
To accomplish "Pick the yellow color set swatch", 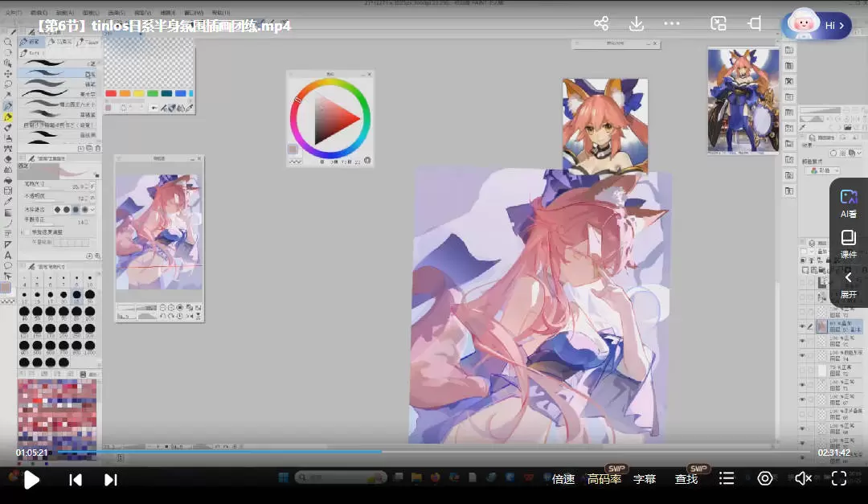I will 138,93.
